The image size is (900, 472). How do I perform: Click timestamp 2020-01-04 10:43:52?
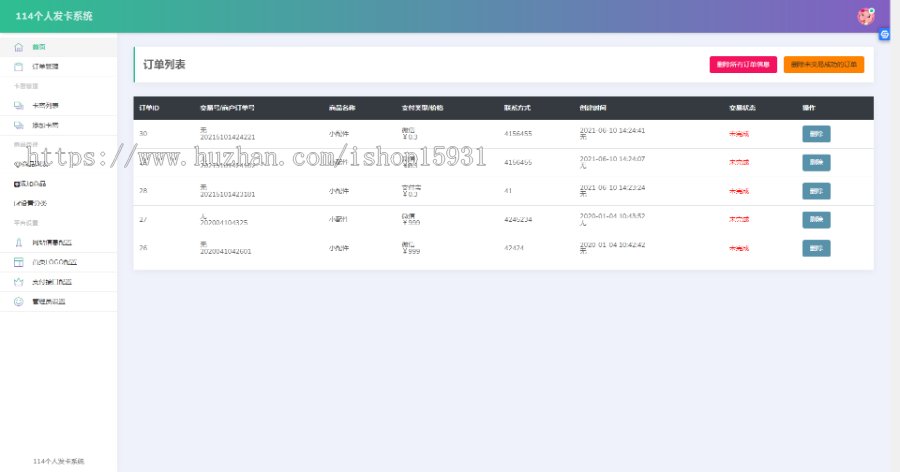612,216
